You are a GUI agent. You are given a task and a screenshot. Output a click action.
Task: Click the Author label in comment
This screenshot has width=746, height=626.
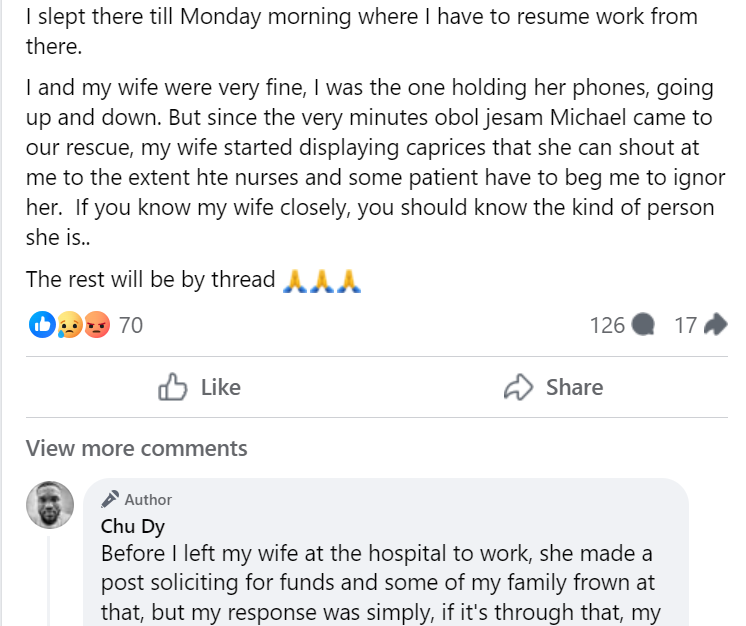(x=148, y=499)
